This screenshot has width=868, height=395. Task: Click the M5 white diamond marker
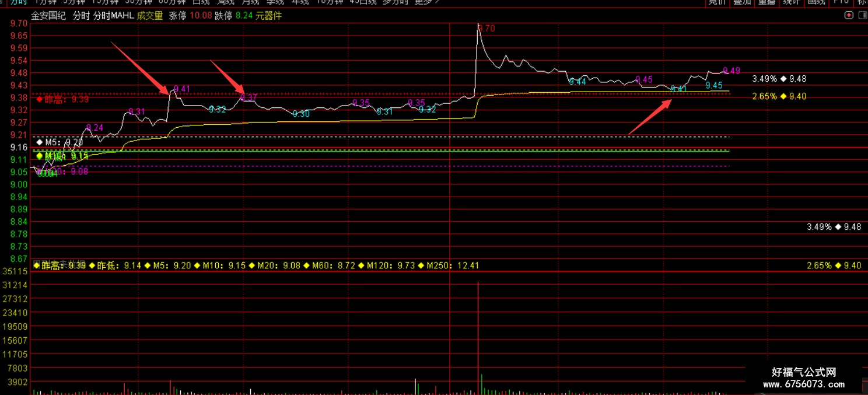point(40,142)
